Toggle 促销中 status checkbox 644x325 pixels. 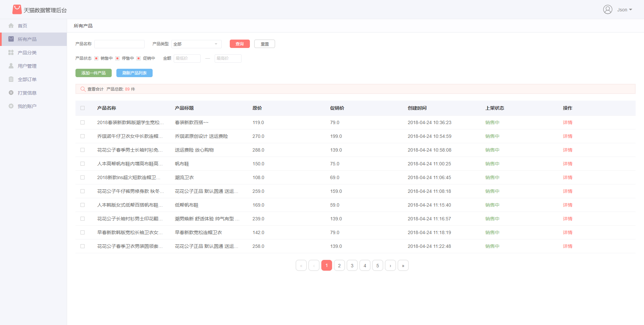point(139,58)
